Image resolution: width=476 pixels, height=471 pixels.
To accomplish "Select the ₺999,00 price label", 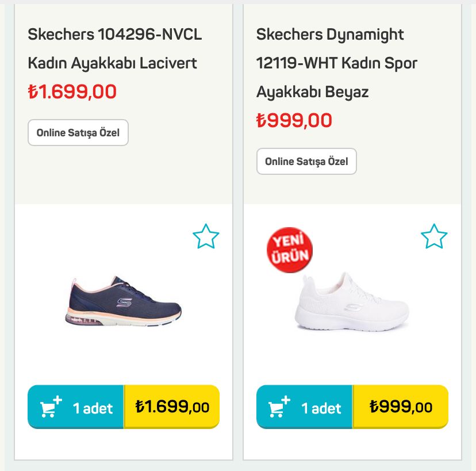I will (293, 120).
